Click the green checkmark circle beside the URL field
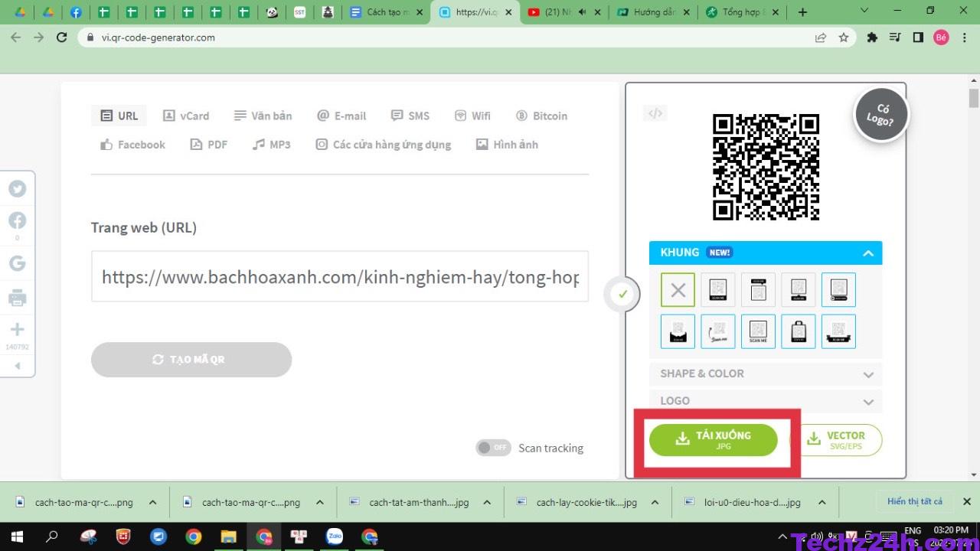 pyautogui.click(x=623, y=294)
